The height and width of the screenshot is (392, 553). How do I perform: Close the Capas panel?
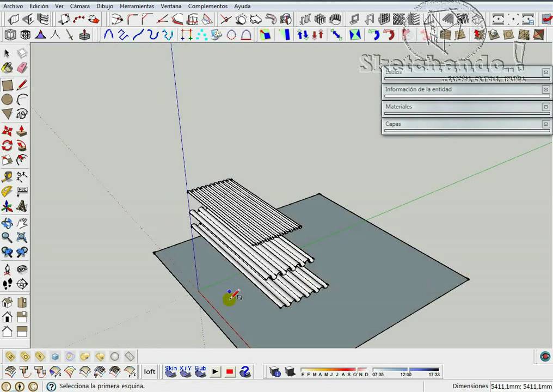[x=545, y=124]
